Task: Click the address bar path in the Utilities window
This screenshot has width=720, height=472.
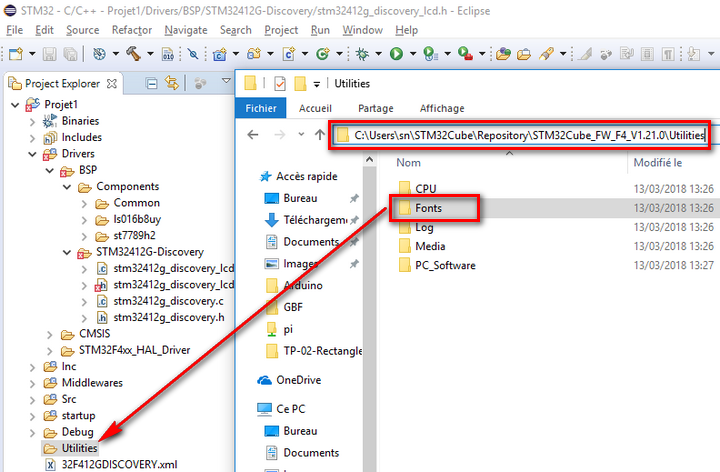Action: tap(529, 135)
